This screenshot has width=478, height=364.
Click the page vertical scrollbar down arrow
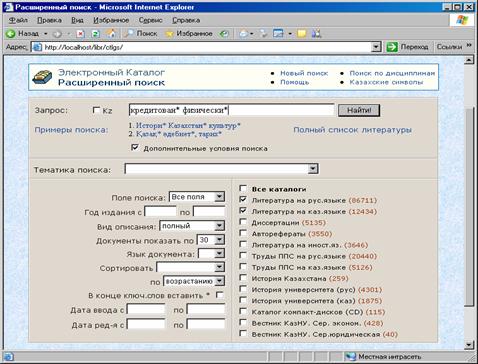pyautogui.click(x=469, y=345)
